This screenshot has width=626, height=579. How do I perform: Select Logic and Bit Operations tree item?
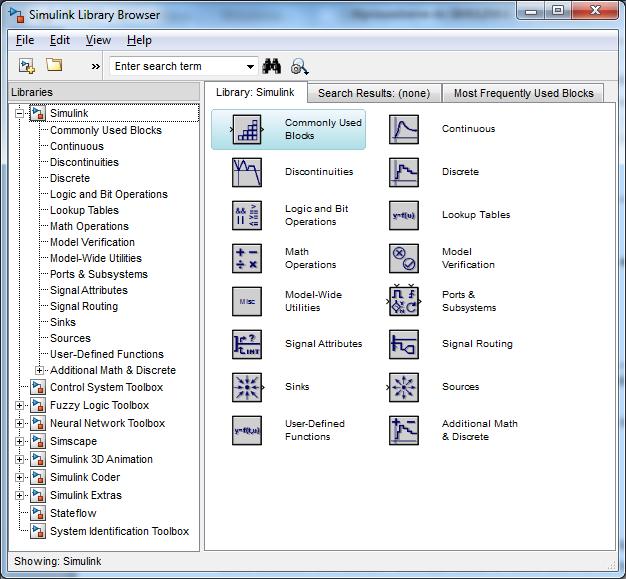tap(109, 194)
